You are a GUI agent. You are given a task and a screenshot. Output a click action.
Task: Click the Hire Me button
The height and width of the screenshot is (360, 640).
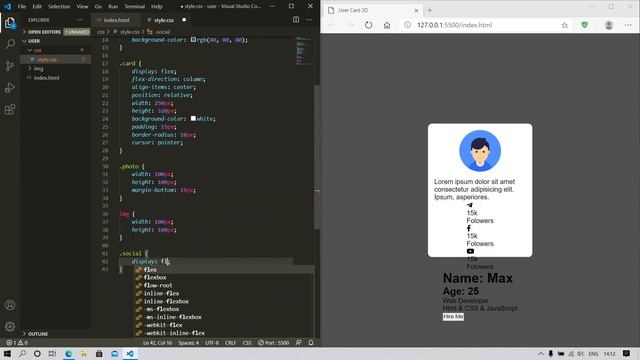point(453,316)
